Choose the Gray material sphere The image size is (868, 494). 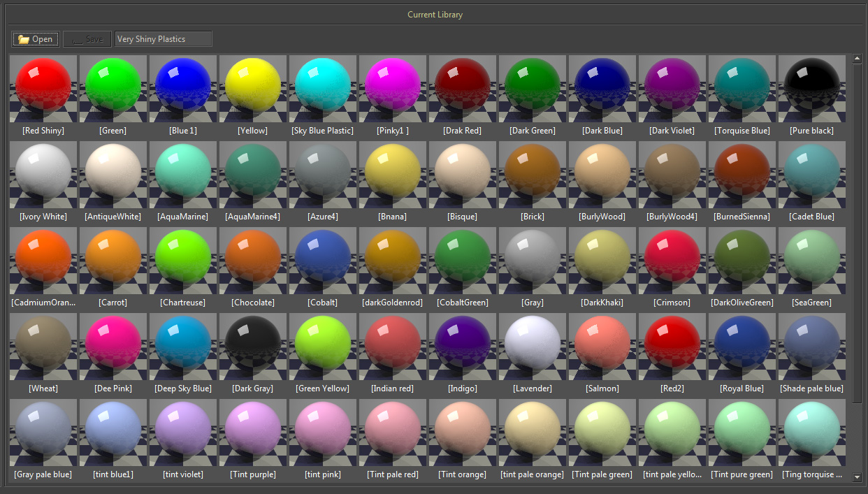[x=533, y=261]
